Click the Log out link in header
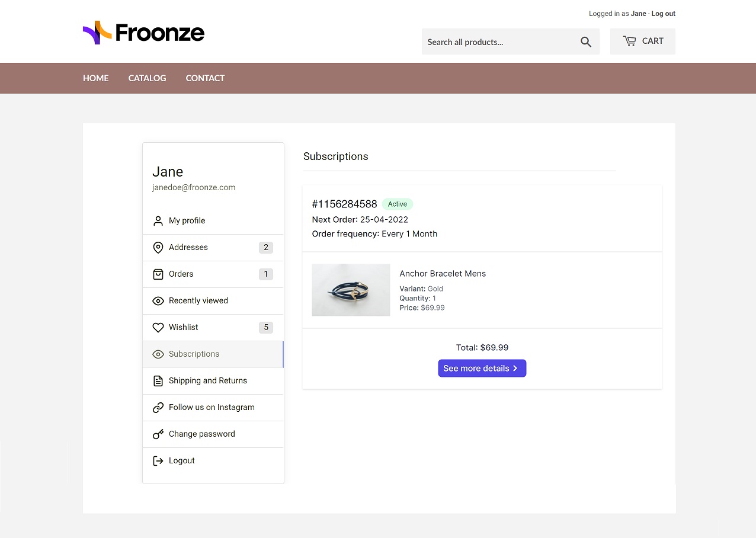The image size is (756, 538). [664, 14]
